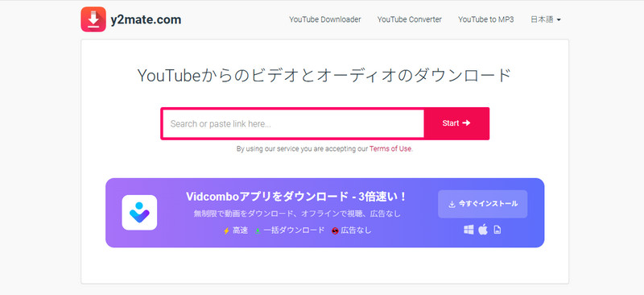This screenshot has width=644, height=295.
Task: Click the lightning bolt 高速 icon
Action: 226,231
